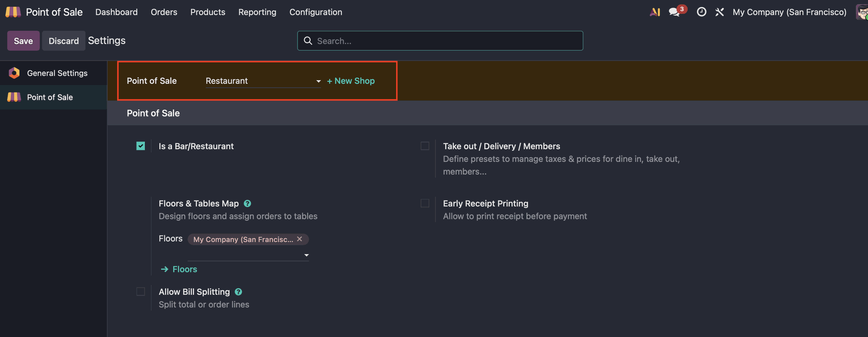Image resolution: width=868 pixels, height=337 pixels.
Task: Open the conversations icon with 3 notifications
Action: point(675,12)
